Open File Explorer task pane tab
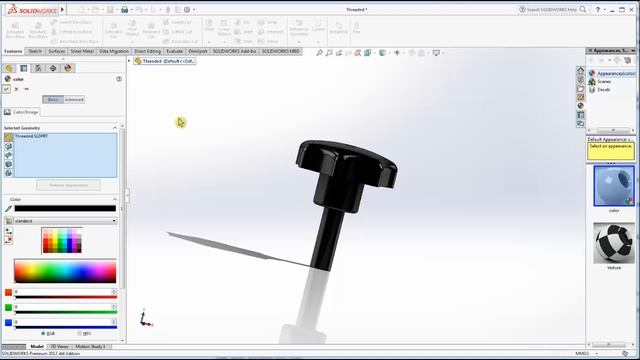This screenshot has width=640, height=360. pyautogui.click(x=580, y=88)
